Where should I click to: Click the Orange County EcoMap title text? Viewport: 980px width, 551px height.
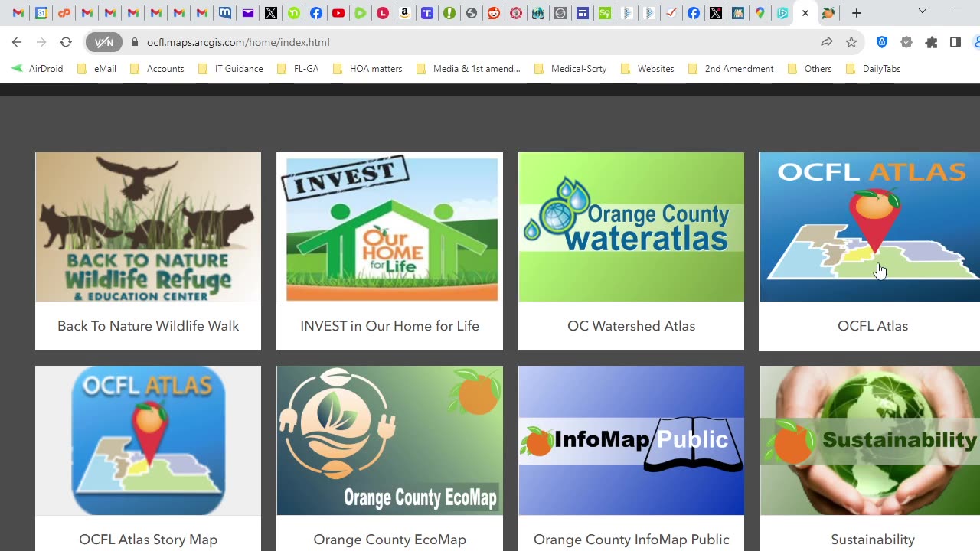390,540
